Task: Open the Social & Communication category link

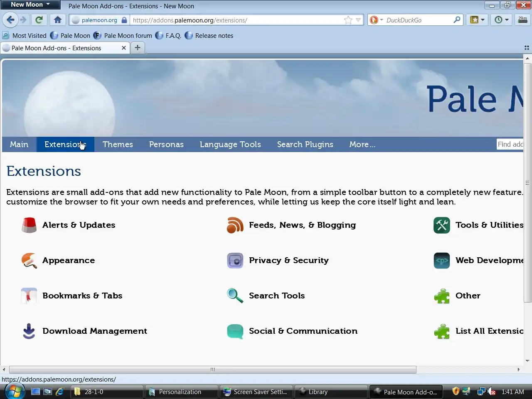Action: pos(303,331)
